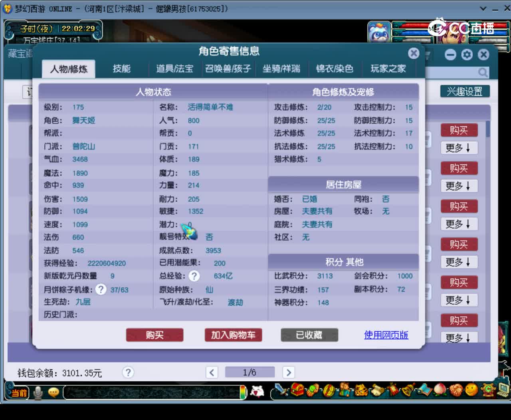The height and width of the screenshot is (420, 511).
Task: Open the smiley face emoticon icon
Action: tap(471, 389)
